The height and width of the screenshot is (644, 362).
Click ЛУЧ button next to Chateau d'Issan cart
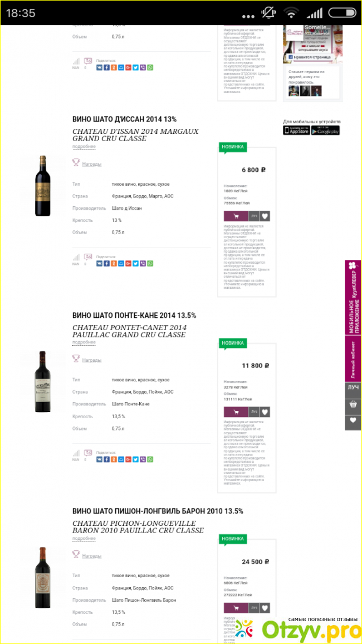point(253,216)
